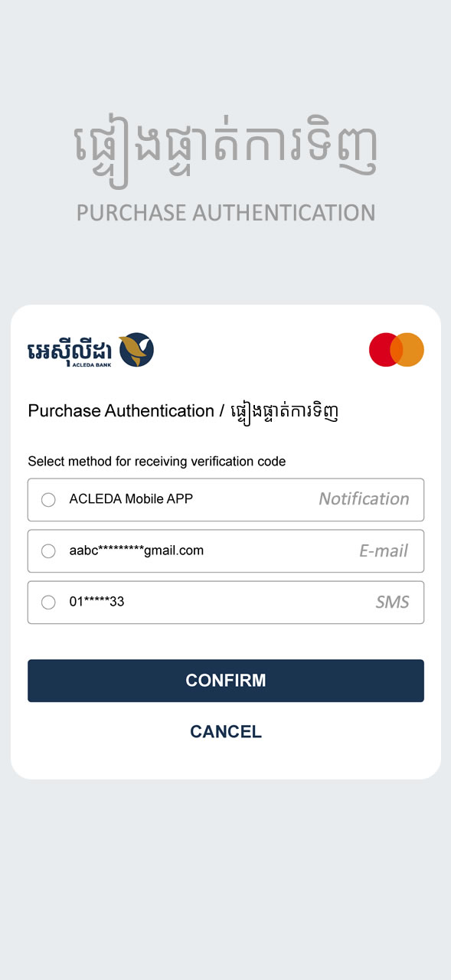Click the ACLEDA Bank bird logo
Image resolution: width=451 pixels, height=980 pixels.
point(136,349)
